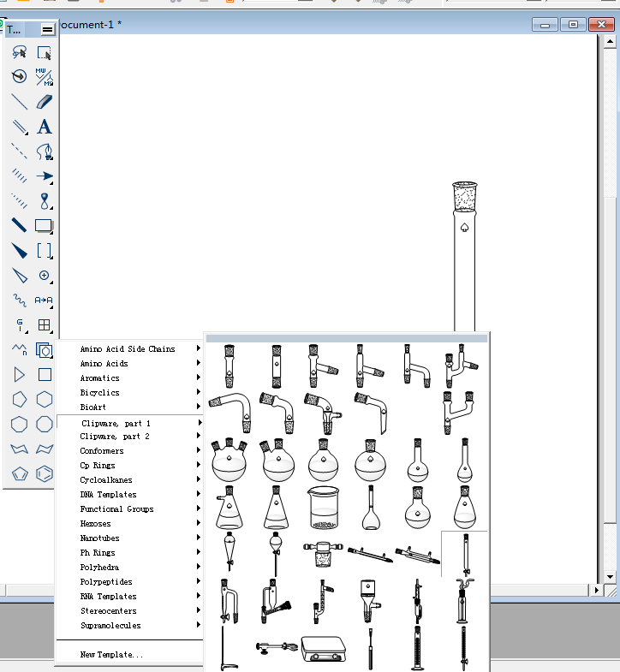Expand Stereocenters submenu arrow
The height and width of the screenshot is (672, 620).
click(x=199, y=610)
